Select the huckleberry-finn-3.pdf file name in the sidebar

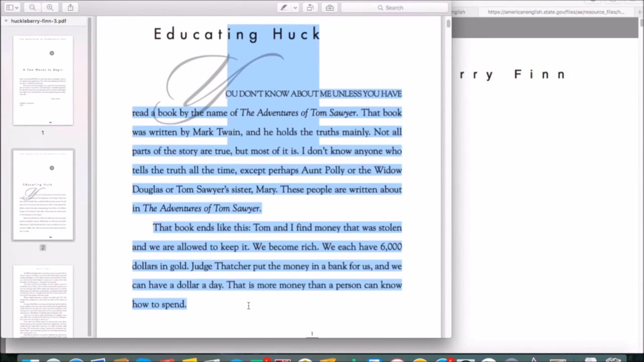(x=39, y=21)
